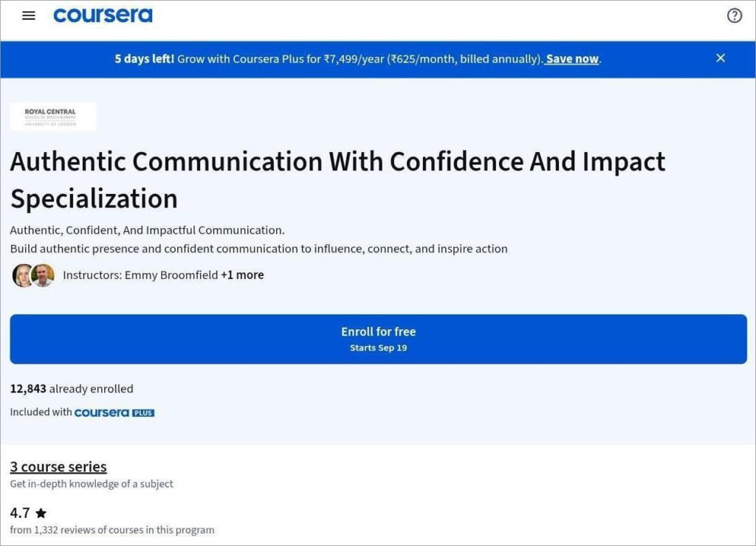
Task: Open the 3 course series link
Action: (x=58, y=467)
